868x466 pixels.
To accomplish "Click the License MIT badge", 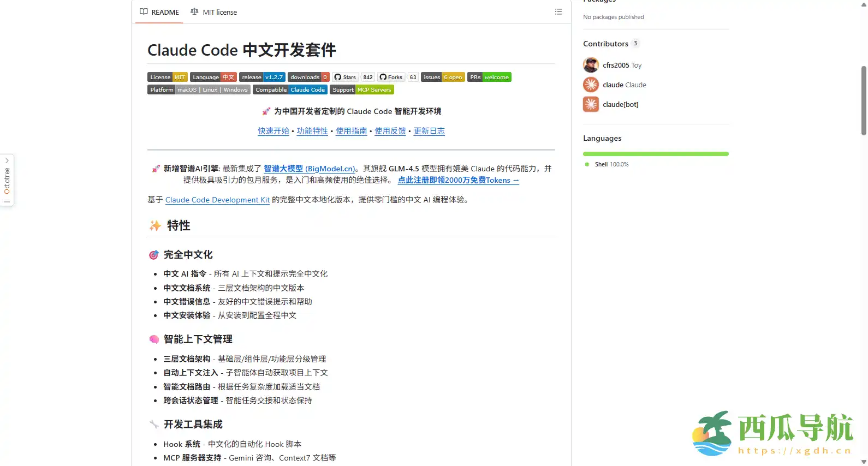I will coord(167,77).
